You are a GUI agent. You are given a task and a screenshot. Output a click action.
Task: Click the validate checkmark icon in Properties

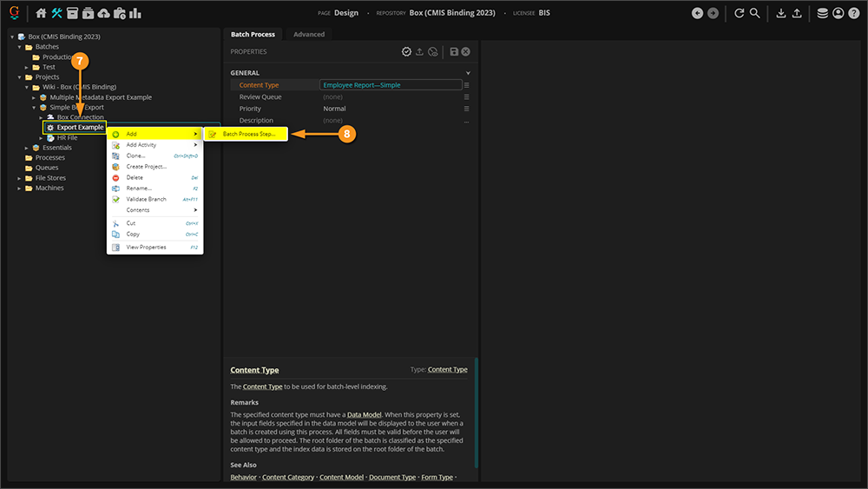coord(406,51)
